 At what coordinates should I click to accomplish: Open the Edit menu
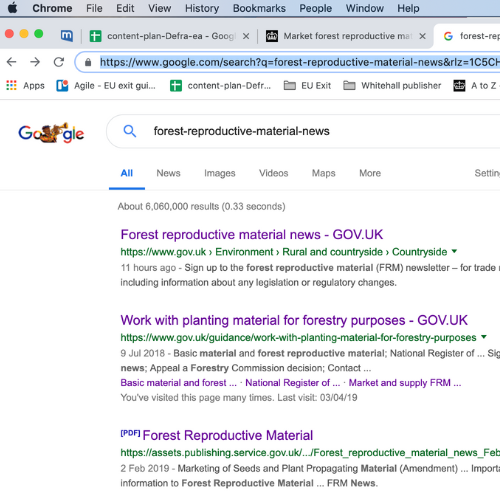[125, 8]
